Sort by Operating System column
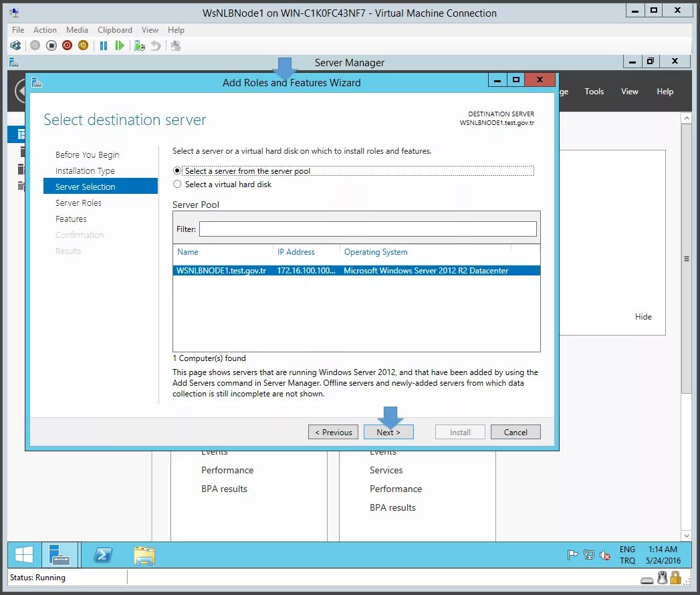The image size is (700, 595). coord(376,252)
